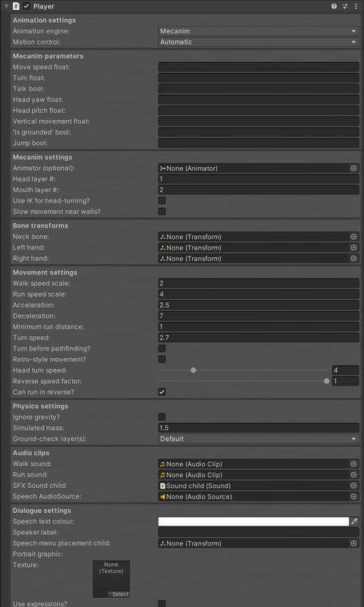Open object picker for Neck bone
Viewport: 364px width, 607px height.
pos(353,237)
